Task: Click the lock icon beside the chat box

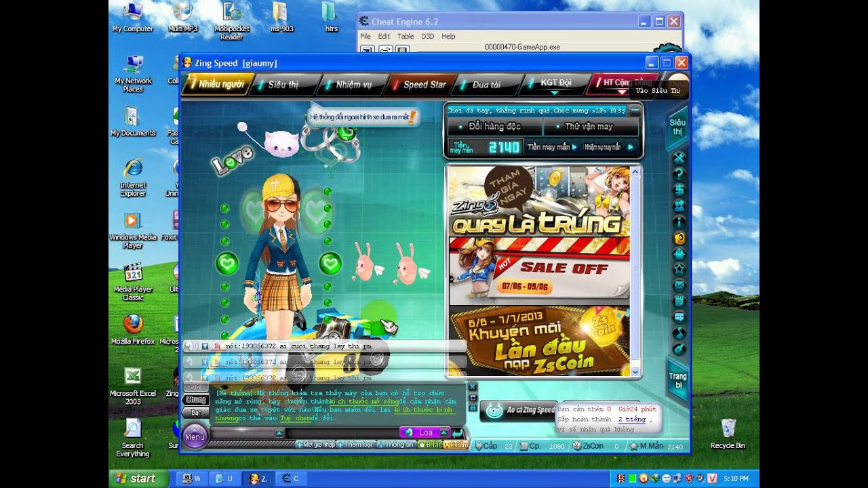Action: click(x=473, y=408)
